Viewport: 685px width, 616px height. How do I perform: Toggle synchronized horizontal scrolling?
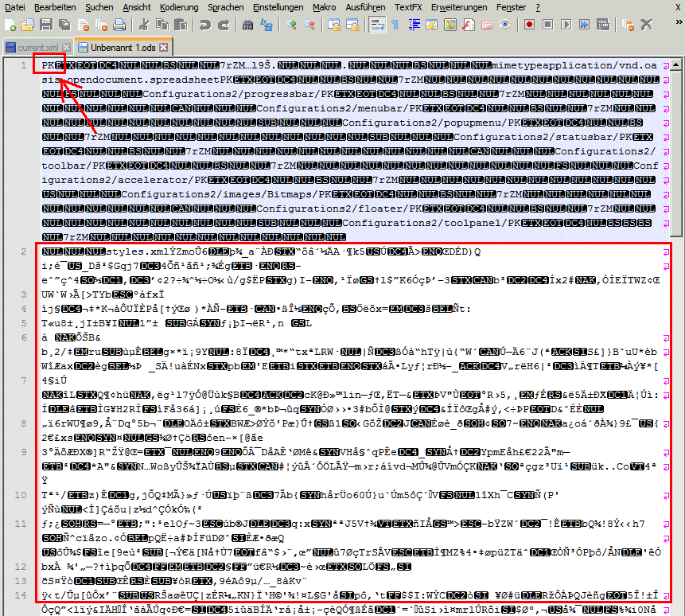pos(352,25)
